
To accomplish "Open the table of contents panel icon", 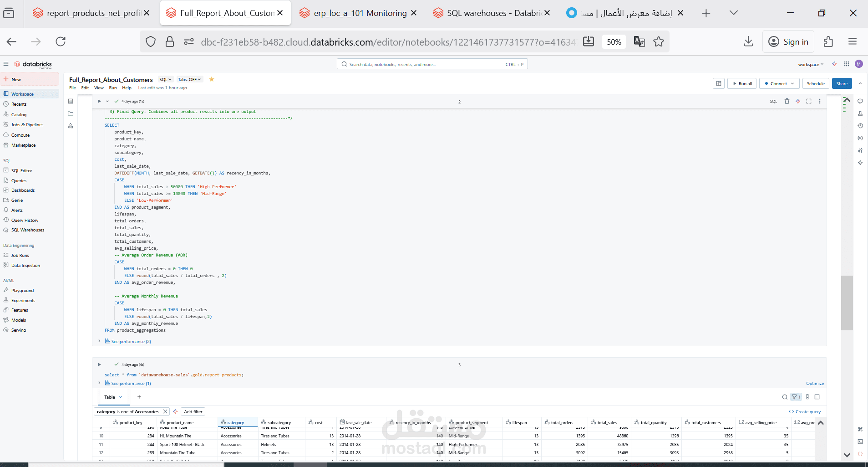I will pos(71,101).
